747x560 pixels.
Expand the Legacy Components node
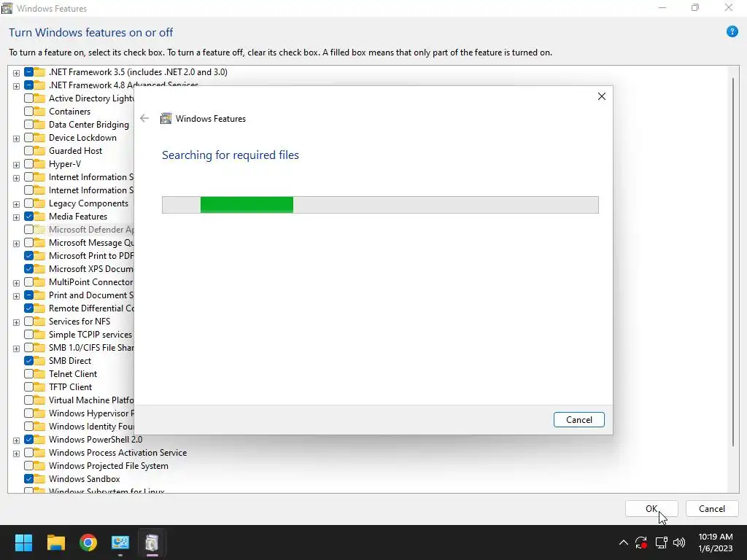[16, 204]
